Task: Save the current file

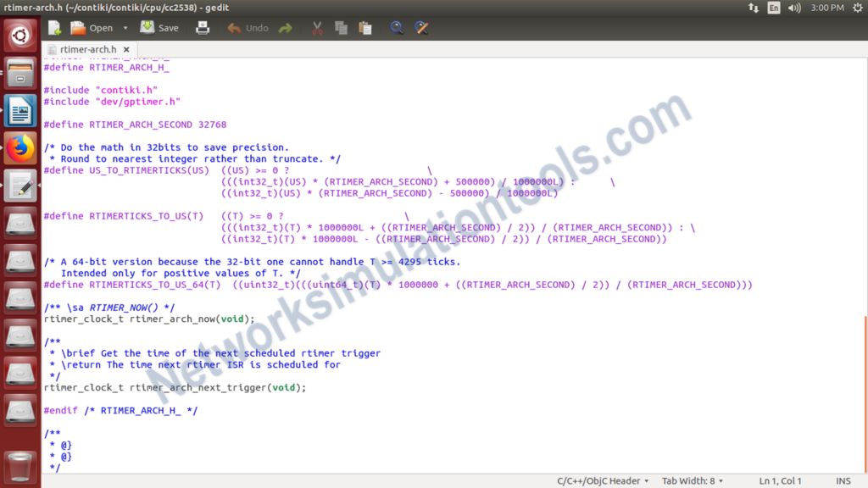Action: 158,27
